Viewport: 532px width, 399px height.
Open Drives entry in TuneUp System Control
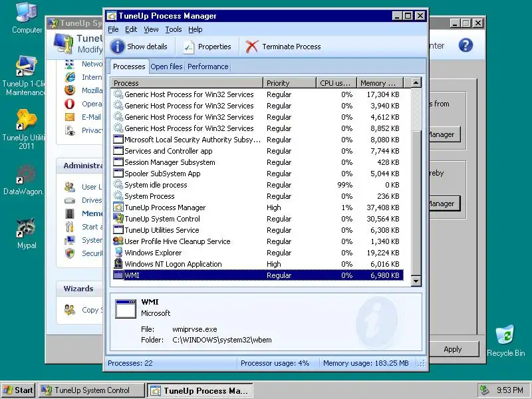[x=84, y=200]
